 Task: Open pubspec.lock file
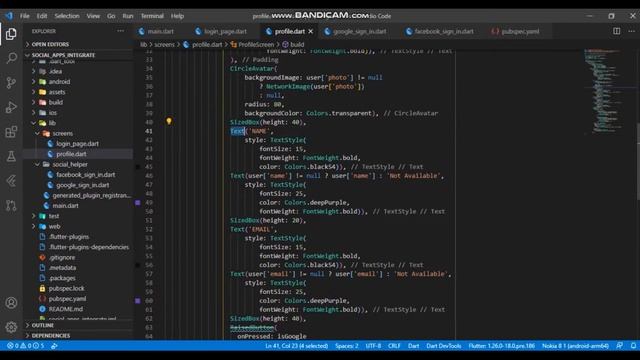(x=66, y=288)
